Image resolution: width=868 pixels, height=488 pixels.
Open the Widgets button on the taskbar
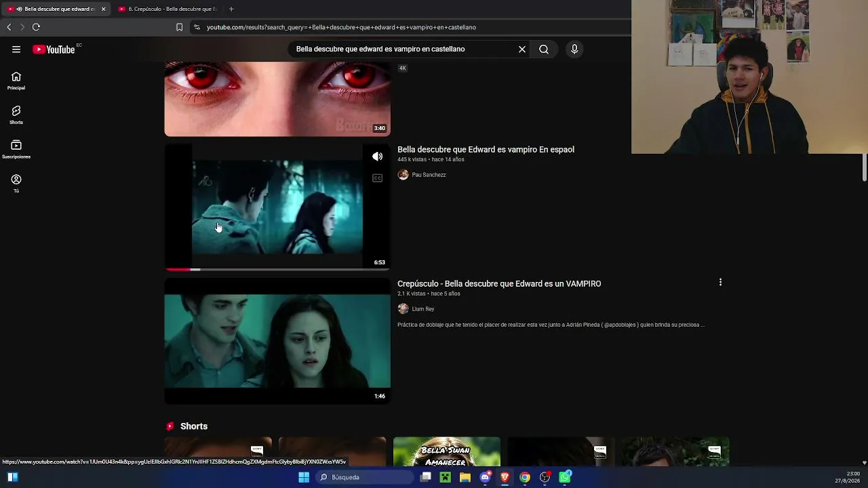12,477
